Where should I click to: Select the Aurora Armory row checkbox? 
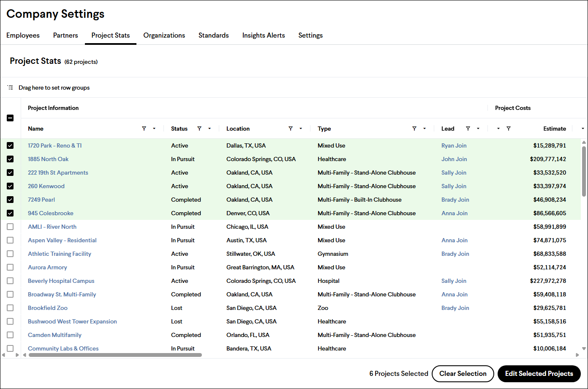(10, 267)
